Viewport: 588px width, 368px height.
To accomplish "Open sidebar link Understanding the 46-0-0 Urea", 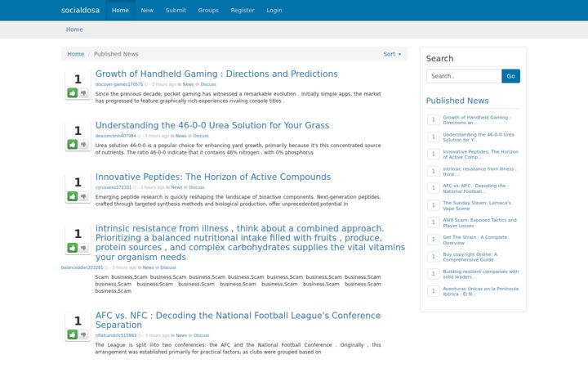I will [x=479, y=137].
